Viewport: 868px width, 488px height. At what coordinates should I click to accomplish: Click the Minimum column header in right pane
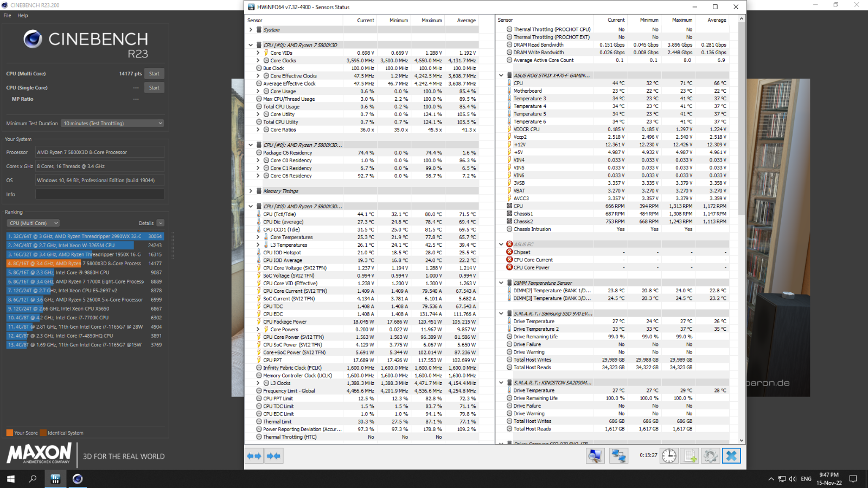coord(644,20)
